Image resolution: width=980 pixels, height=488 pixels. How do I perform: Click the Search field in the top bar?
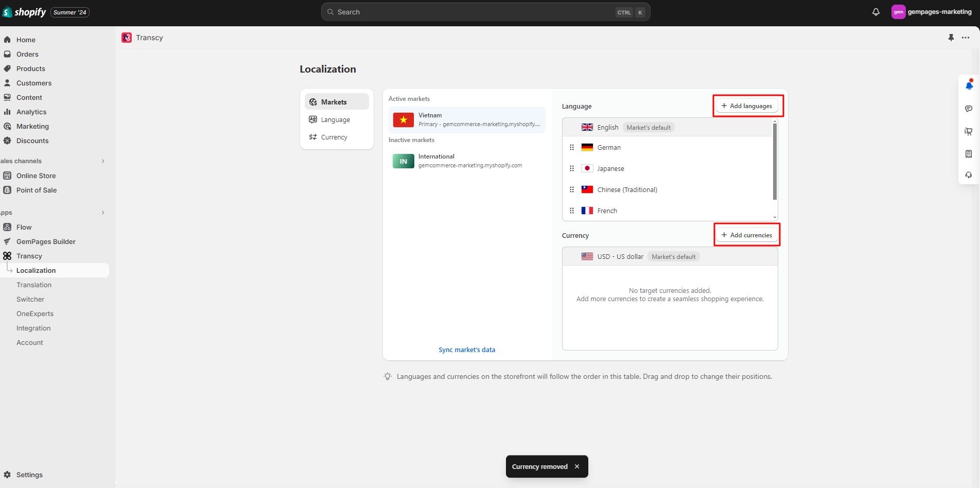484,11
